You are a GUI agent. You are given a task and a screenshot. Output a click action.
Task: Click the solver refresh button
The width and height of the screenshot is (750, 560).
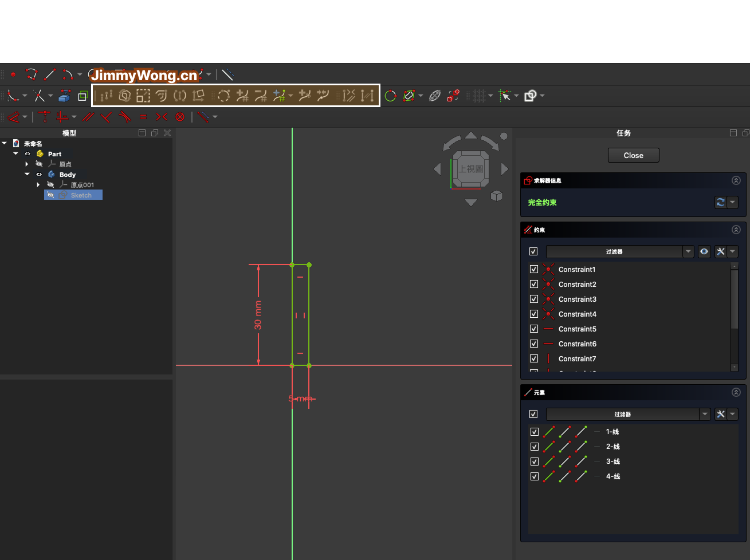pyautogui.click(x=721, y=202)
